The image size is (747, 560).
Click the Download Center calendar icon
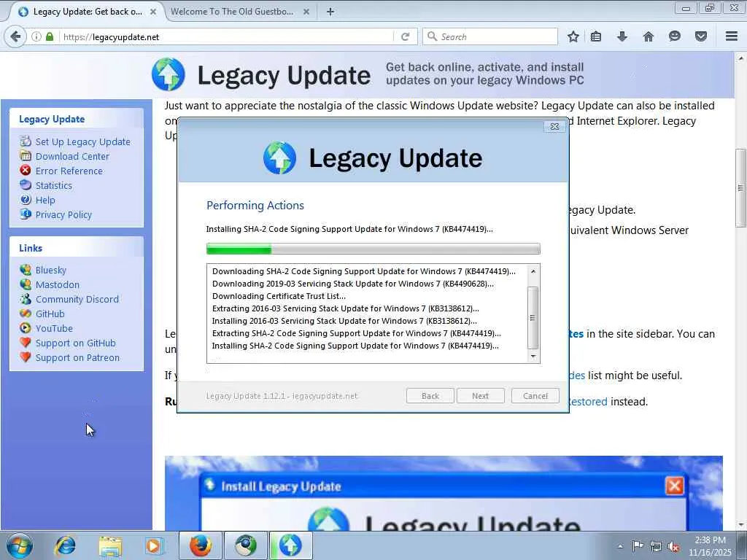pos(26,155)
